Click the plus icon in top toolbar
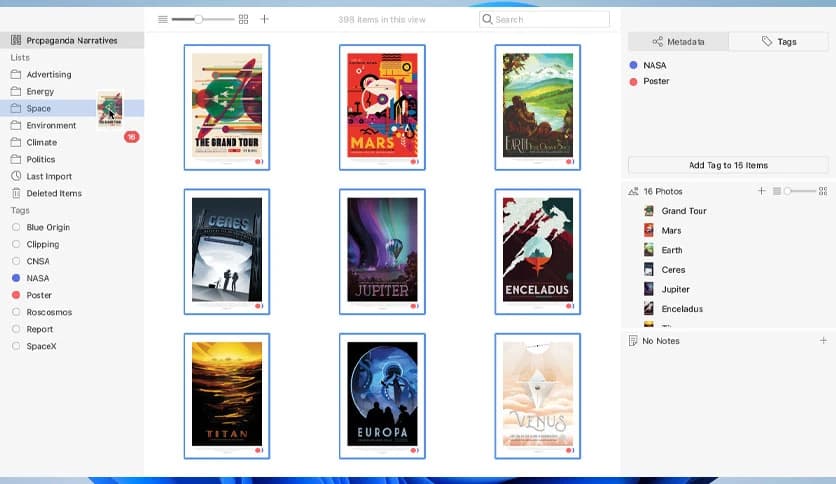The width and height of the screenshot is (836, 484). click(264, 19)
